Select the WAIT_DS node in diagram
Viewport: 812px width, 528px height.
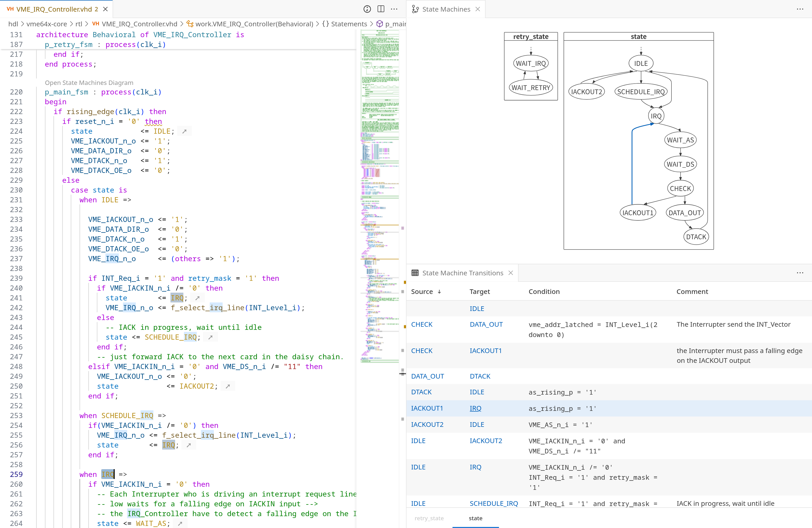(x=680, y=164)
